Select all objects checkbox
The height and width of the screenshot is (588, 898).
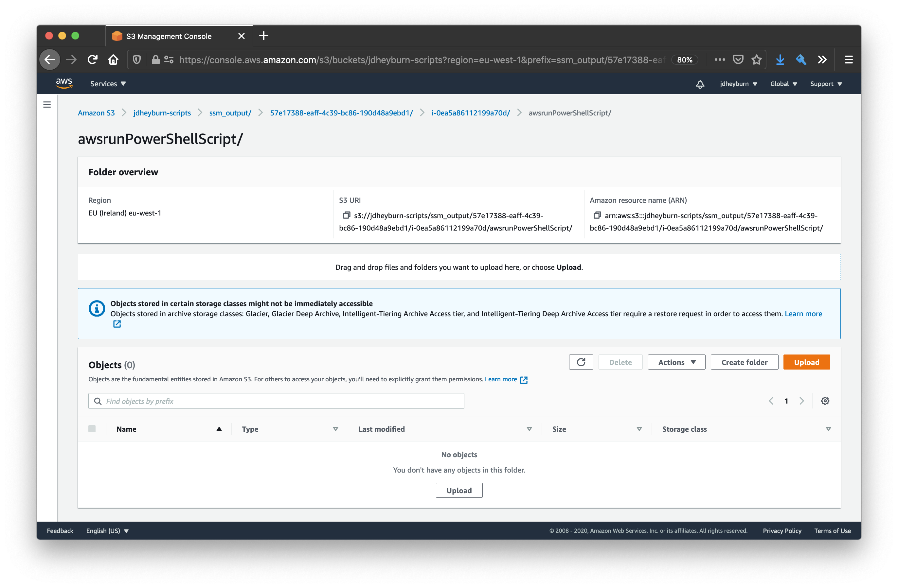pyautogui.click(x=92, y=429)
